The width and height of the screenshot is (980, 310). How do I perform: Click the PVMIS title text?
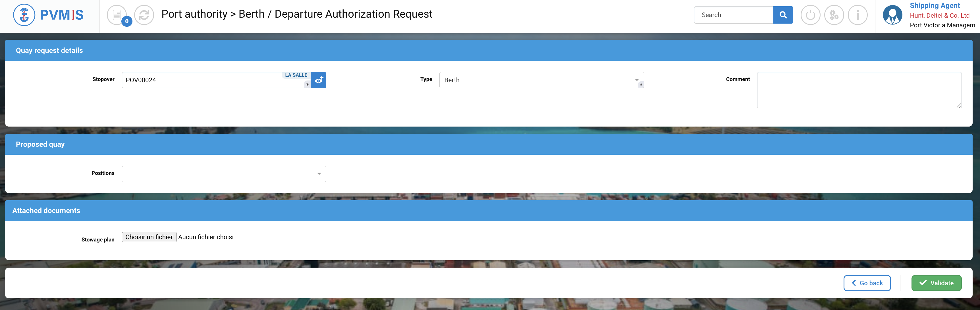(62, 15)
